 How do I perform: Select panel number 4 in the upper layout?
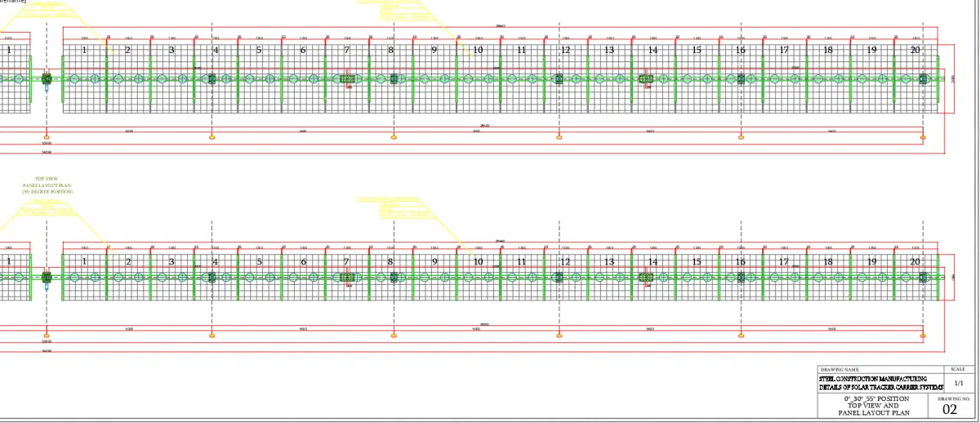(216, 50)
